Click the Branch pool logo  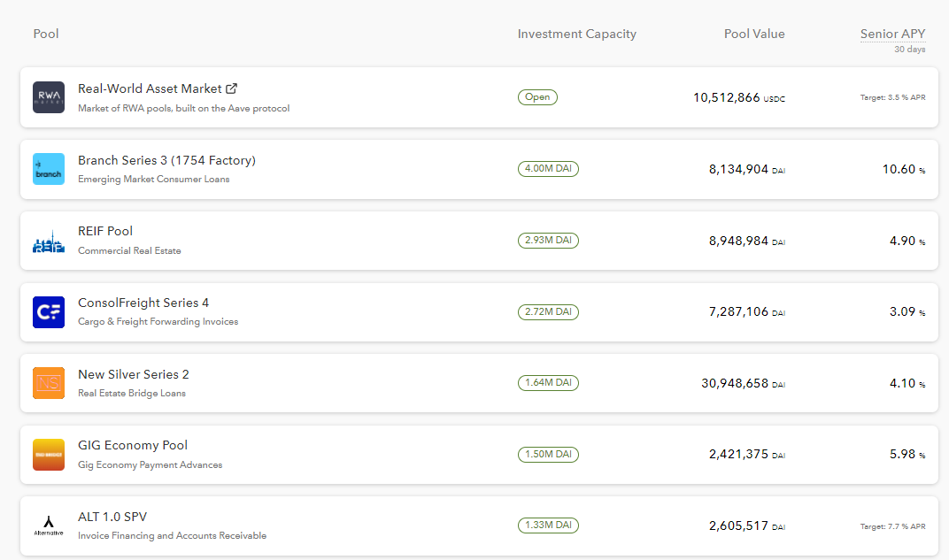[49, 169]
